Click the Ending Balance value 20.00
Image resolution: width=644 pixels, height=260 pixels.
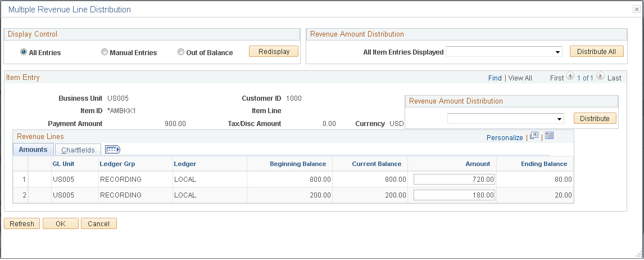[x=563, y=195]
